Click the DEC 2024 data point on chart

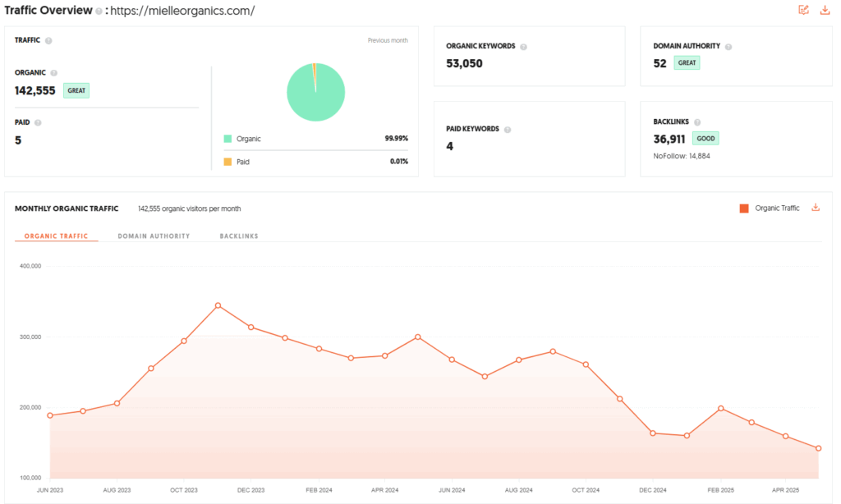(x=653, y=433)
